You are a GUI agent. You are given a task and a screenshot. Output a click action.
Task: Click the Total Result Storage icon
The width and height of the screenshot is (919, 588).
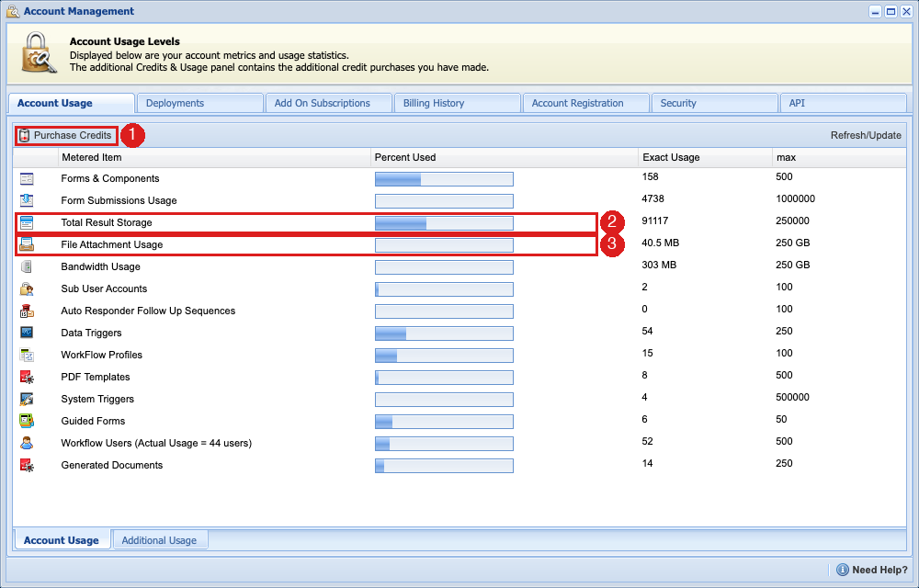[x=27, y=222]
